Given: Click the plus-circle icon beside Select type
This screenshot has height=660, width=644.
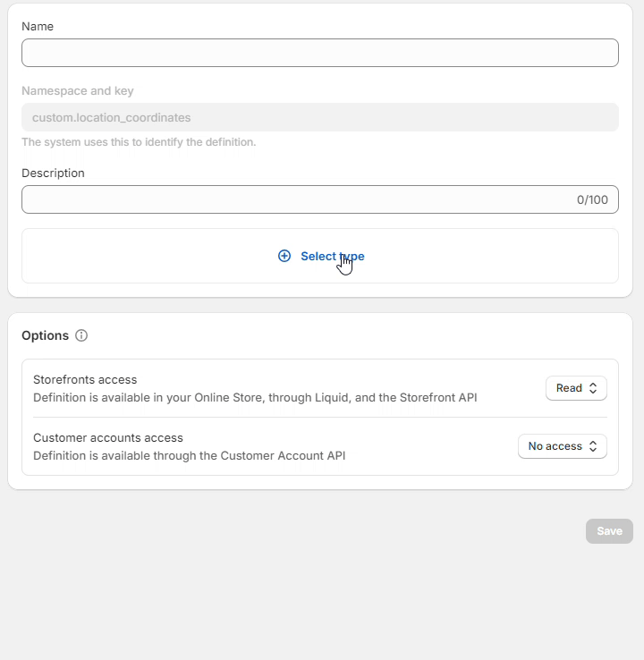Looking at the screenshot, I should [284, 256].
